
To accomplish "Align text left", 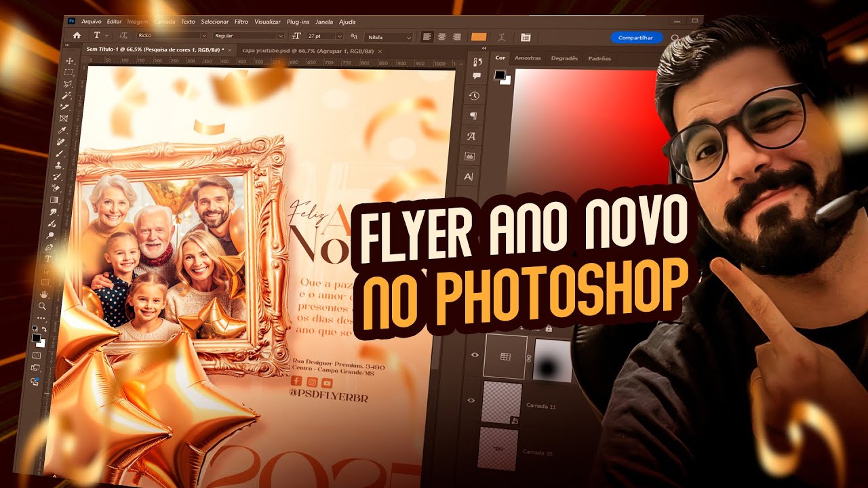I will coord(427,37).
